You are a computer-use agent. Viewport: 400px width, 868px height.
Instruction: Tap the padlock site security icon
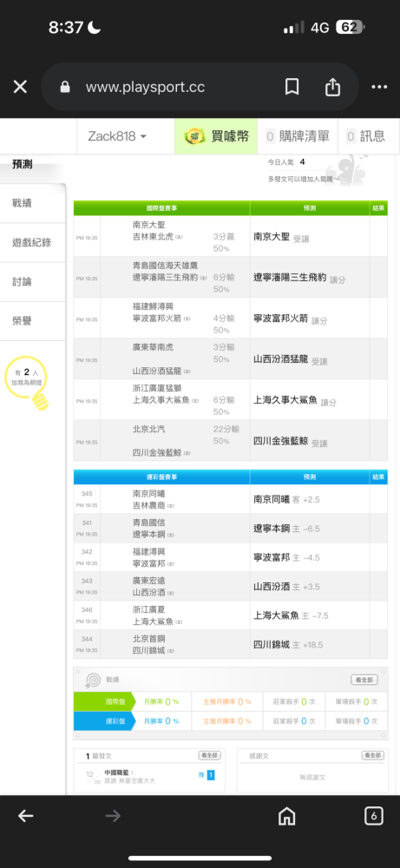click(x=65, y=87)
